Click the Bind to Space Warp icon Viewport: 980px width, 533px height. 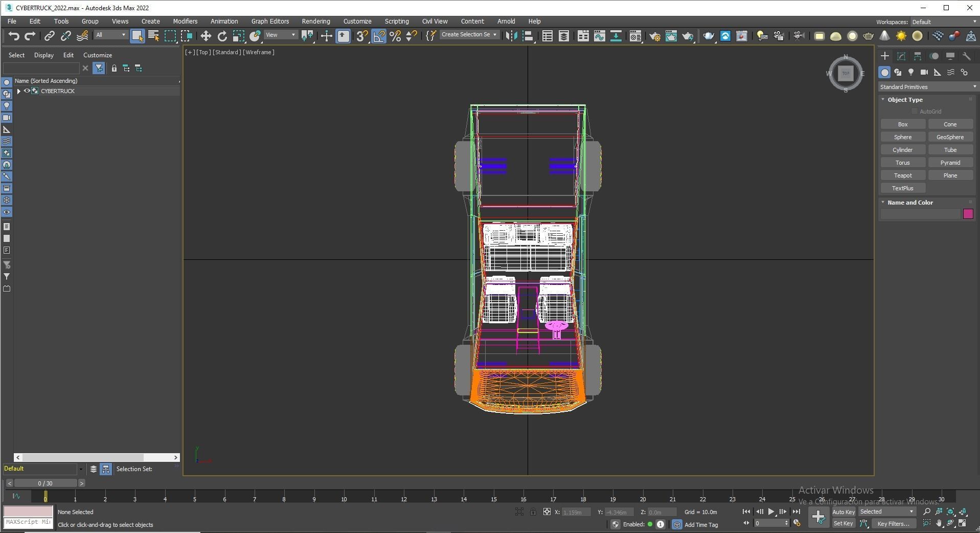click(82, 36)
